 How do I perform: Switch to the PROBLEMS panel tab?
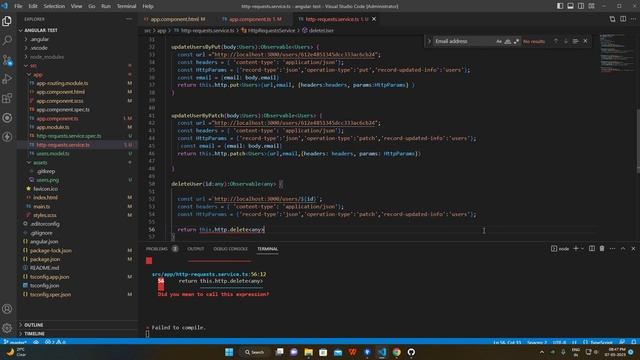(157, 249)
